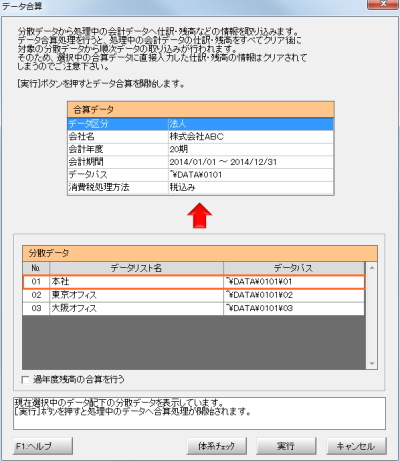
Task: Select the 東京オフィス row
Action: [194, 295]
